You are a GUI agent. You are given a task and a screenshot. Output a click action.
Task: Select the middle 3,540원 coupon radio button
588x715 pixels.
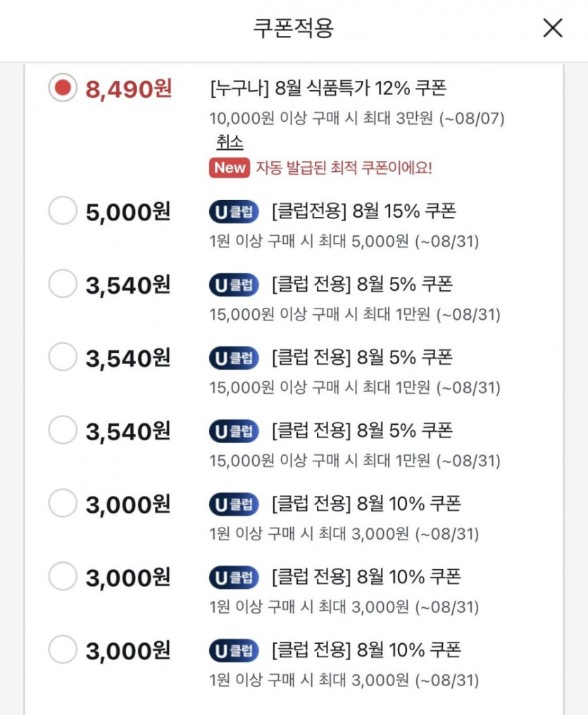[63, 358]
